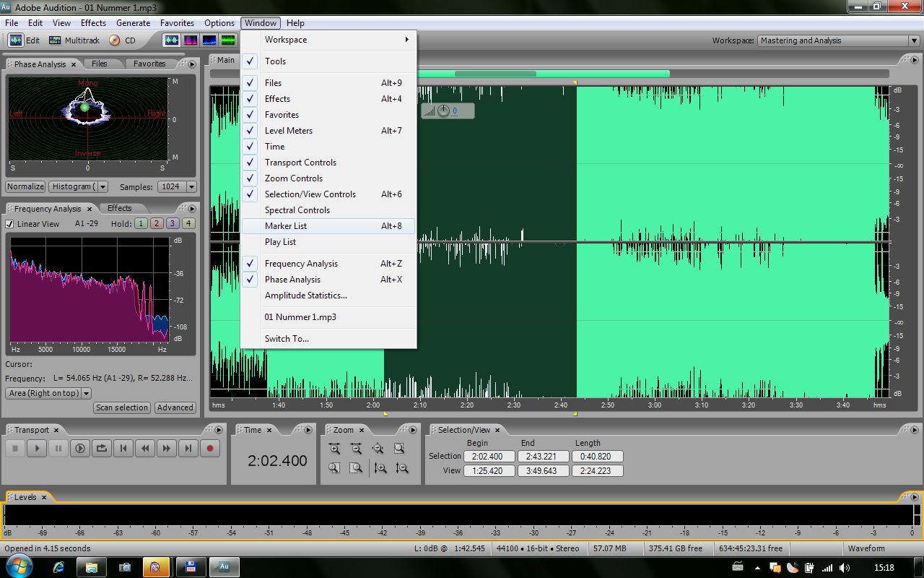Image resolution: width=924 pixels, height=578 pixels.
Task: Expand the Workspace submenu
Action: pos(328,40)
